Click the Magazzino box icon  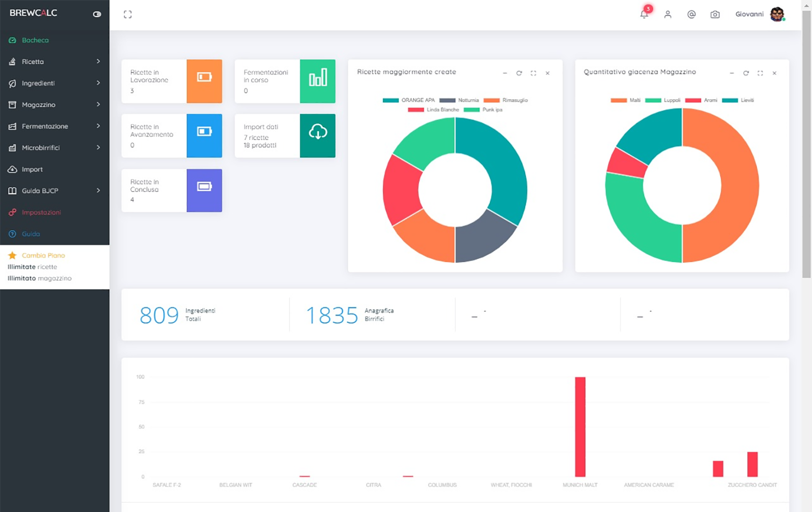pyautogui.click(x=12, y=105)
